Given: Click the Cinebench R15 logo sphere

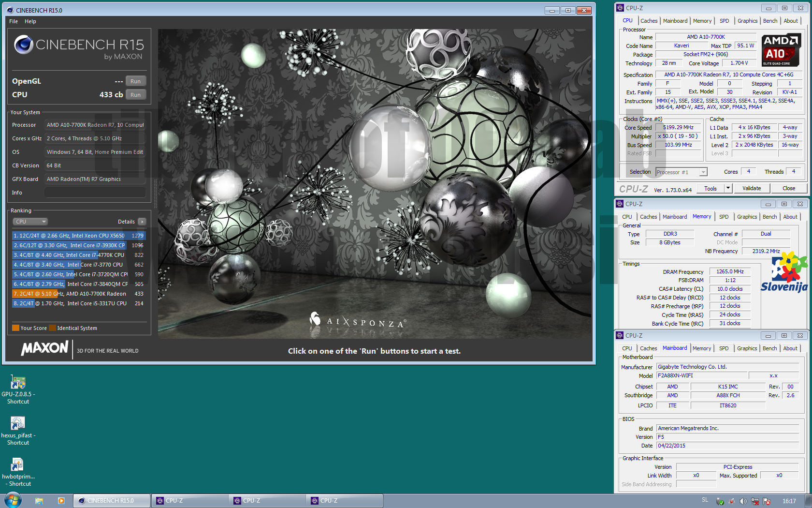Looking at the screenshot, I should (x=24, y=45).
